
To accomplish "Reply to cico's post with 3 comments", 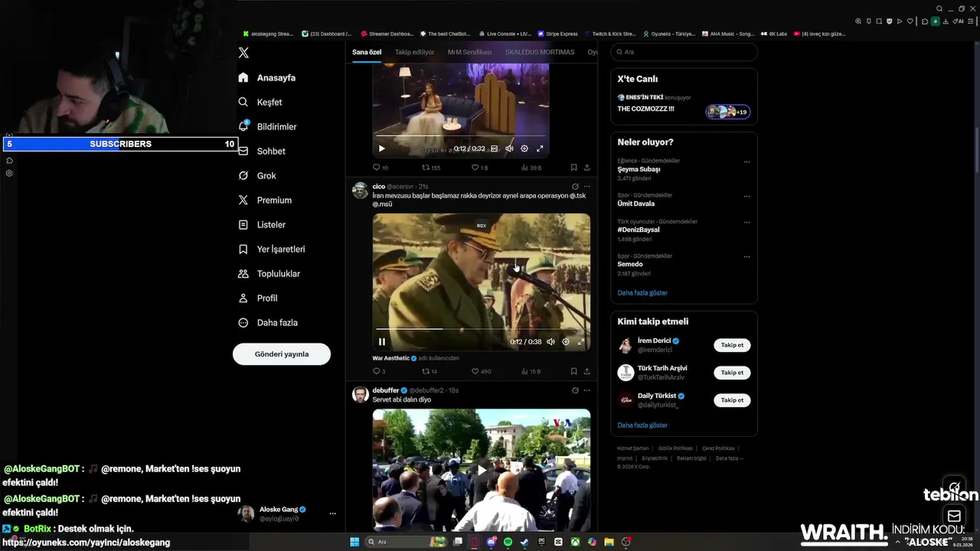I will (x=378, y=371).
